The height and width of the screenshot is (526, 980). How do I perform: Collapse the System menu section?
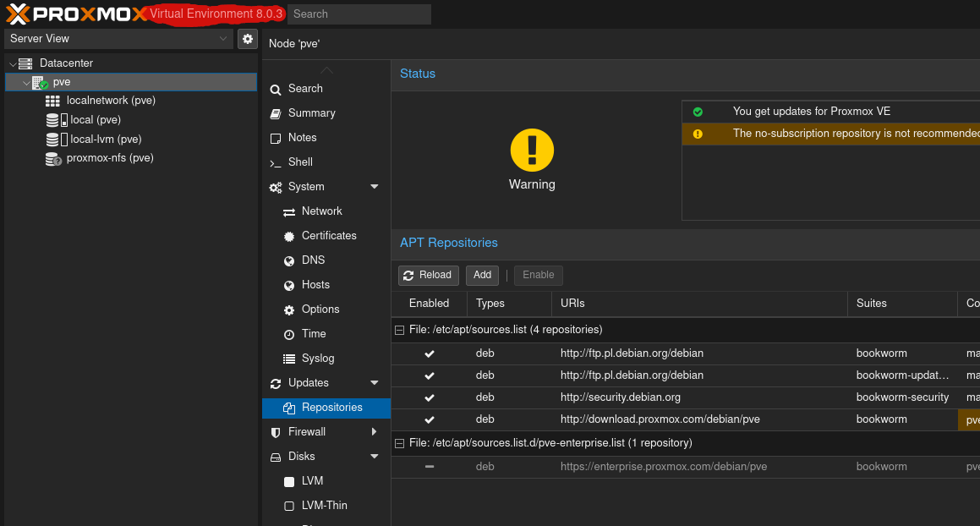pos(375,187)
